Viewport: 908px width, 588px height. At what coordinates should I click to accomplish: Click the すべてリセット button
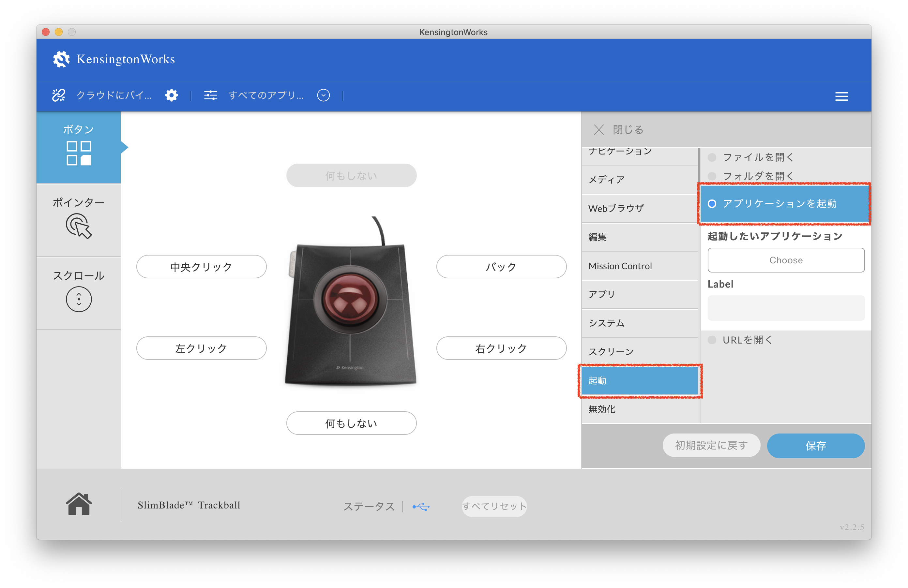pos(494,506)
